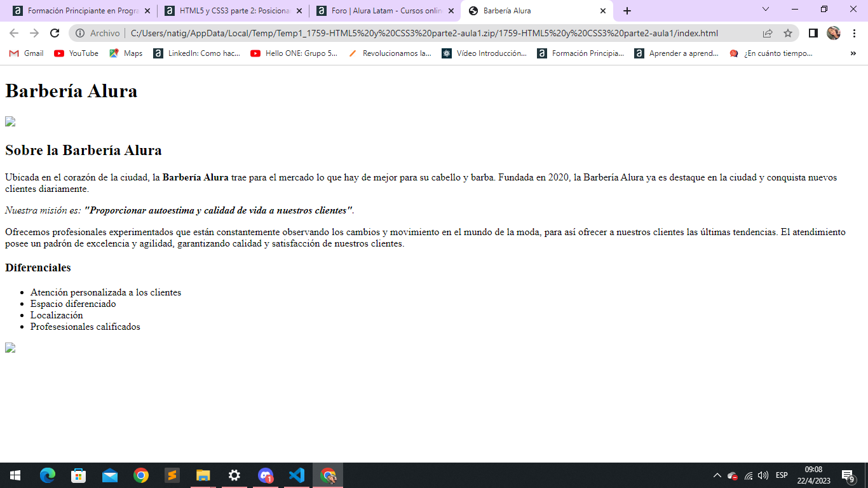Open Sublime Text from the taskbar
868x488 pixels.
point(172,475)
